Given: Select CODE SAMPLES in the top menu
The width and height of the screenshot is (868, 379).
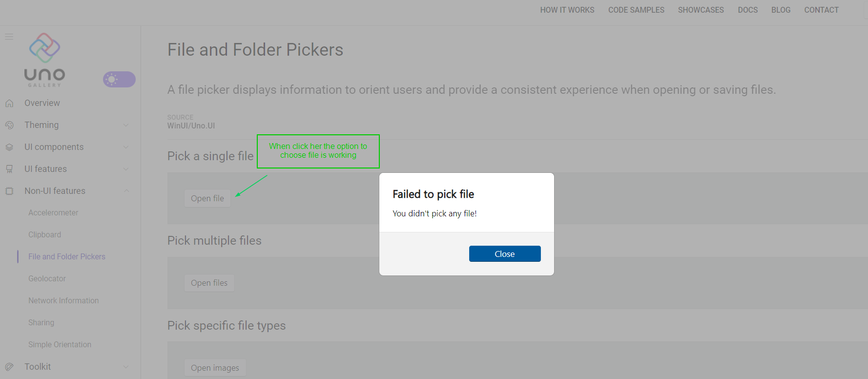Looking at the screenshot, I should point(636,10).
